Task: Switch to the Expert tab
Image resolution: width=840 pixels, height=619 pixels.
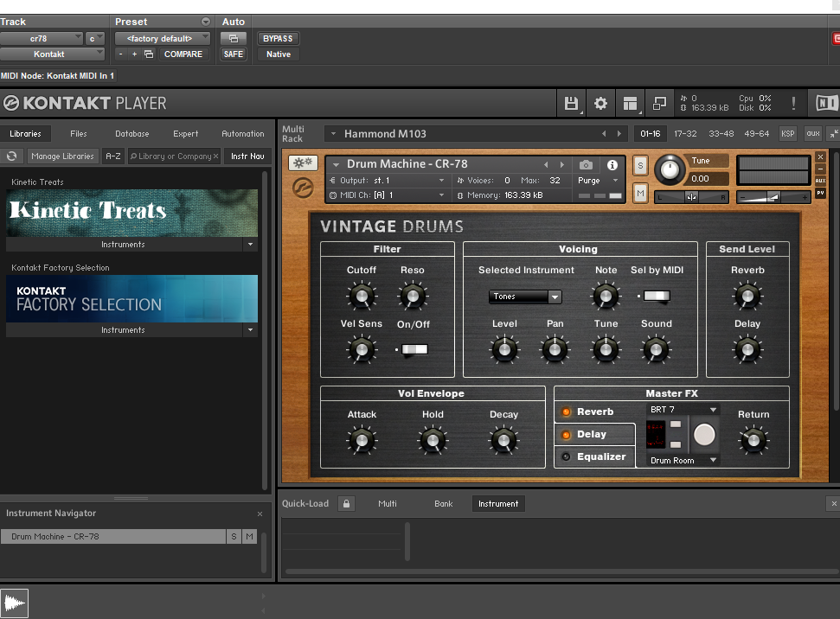Action: point(185,134)
